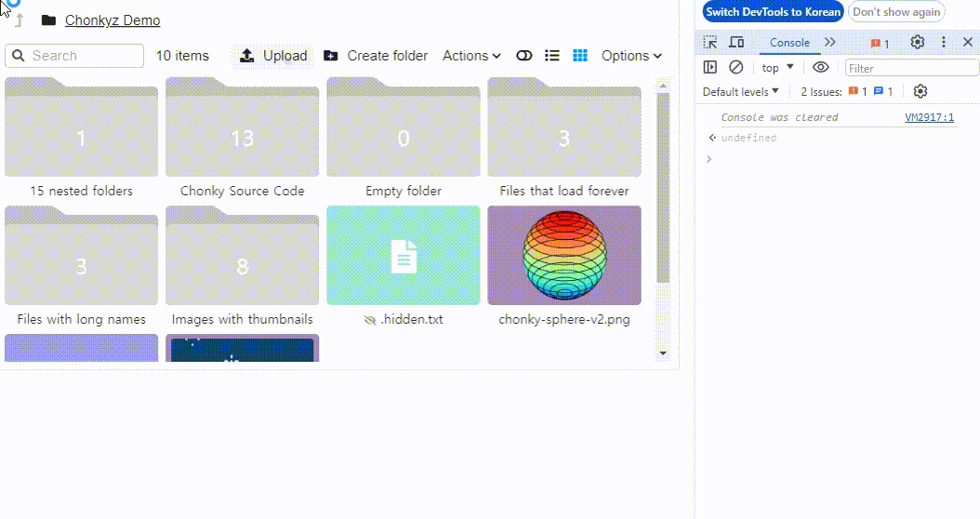The image size is (980, 519).
Task: Go up a folder using the arrow icon
Action: pyautogui.click(x=20, y=20)
